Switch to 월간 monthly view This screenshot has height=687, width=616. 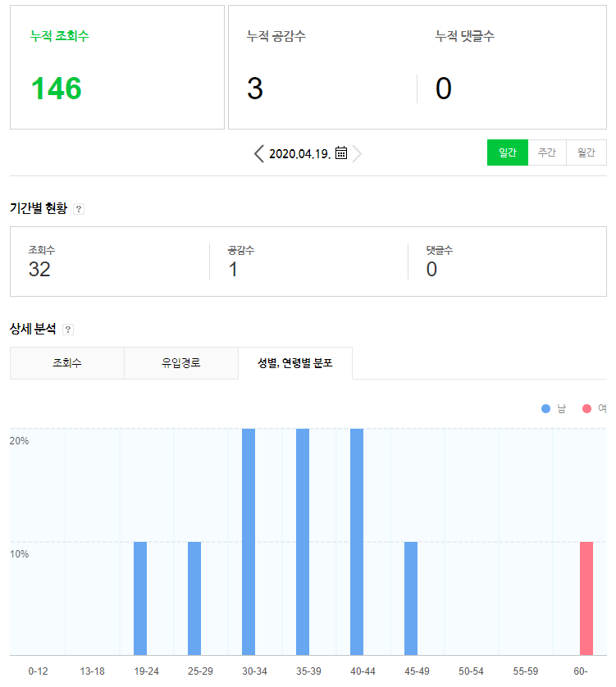click(586, 152)
